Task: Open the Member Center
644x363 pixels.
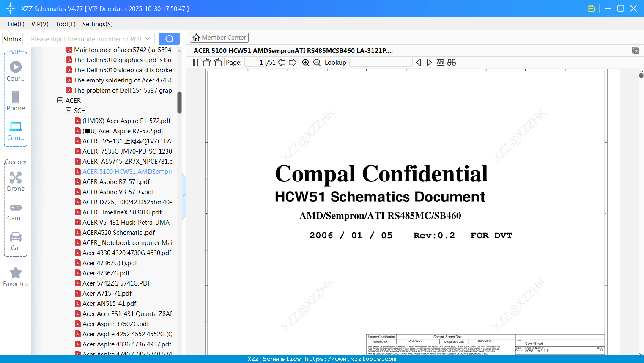Action: point(219,38)
